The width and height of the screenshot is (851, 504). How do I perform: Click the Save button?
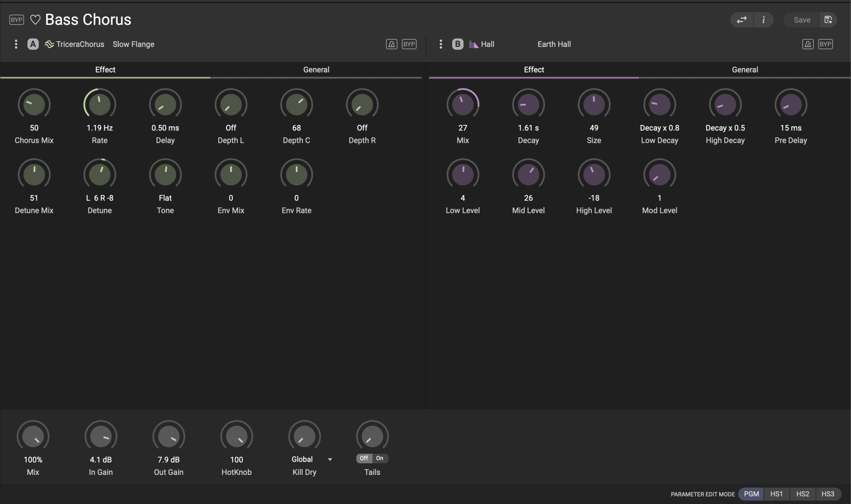click(x=802, y=20)
